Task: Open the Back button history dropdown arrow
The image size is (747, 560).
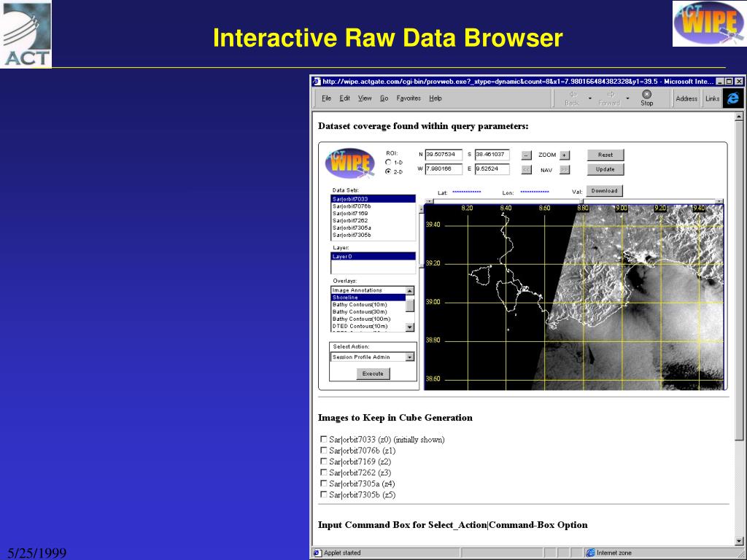Action: 590,98
